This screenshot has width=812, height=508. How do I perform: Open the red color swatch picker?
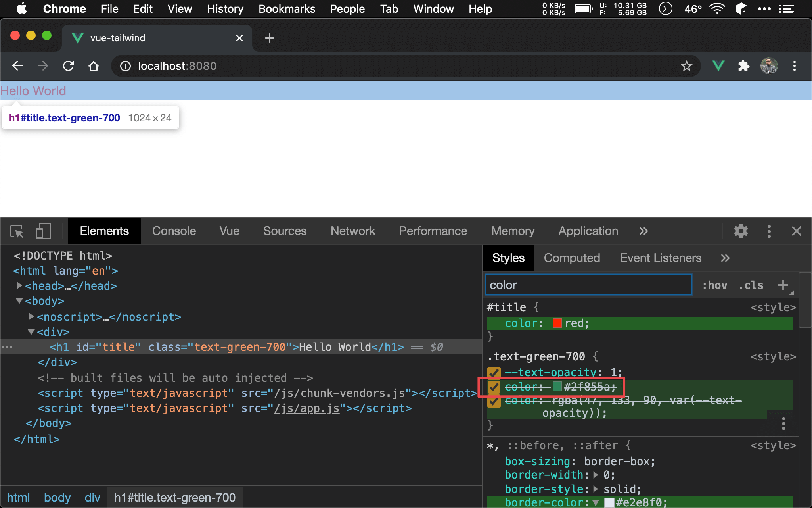[557, 323]
